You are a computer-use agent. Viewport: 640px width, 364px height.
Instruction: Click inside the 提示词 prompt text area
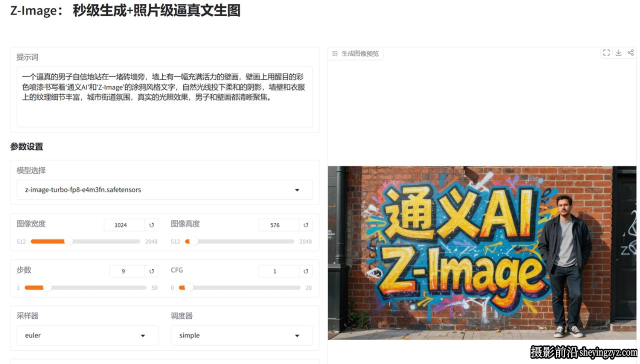click(x=164, y=97)
